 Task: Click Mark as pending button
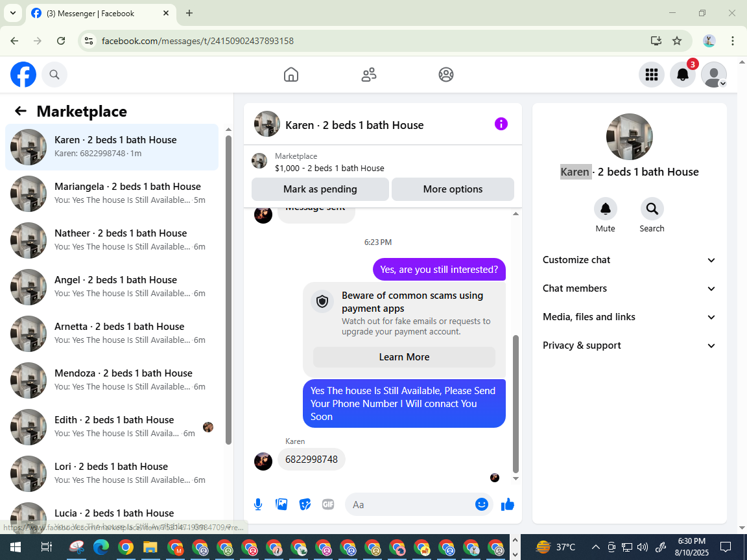coord(320,189)
